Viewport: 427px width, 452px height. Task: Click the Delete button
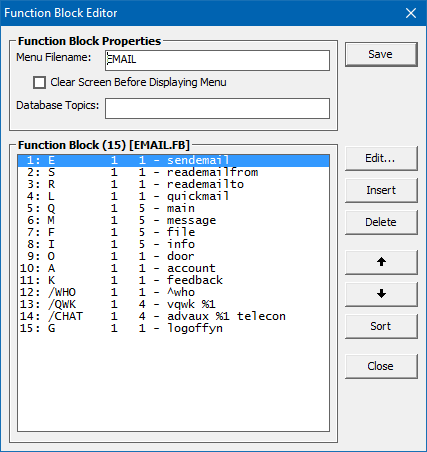pyautogui.click(x=381, y=222)
